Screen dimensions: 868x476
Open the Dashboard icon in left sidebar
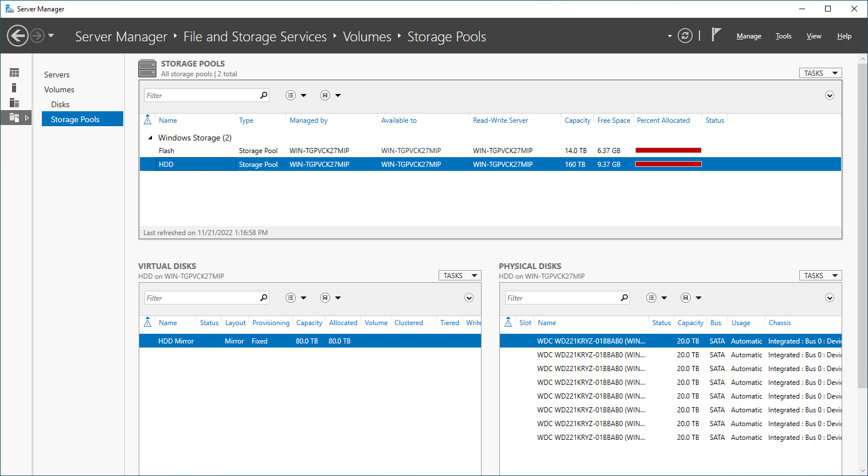pos(14,73)
